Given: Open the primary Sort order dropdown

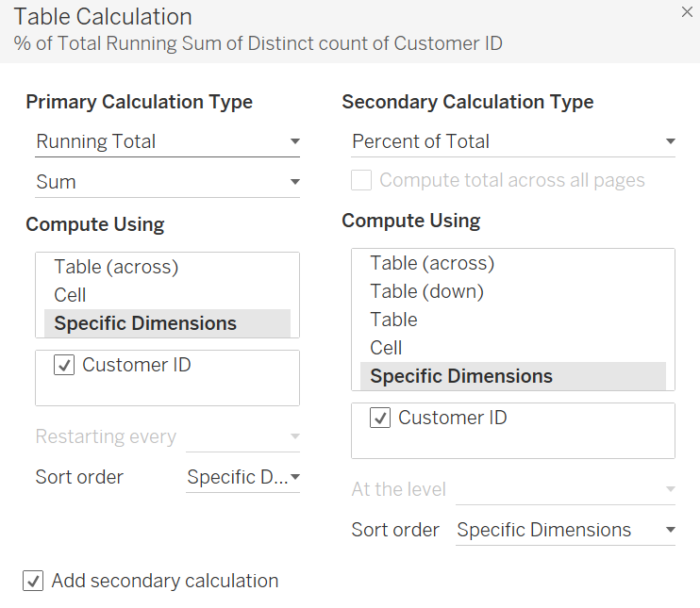Looking at the screenshot, I should click(x=243, y=477).
